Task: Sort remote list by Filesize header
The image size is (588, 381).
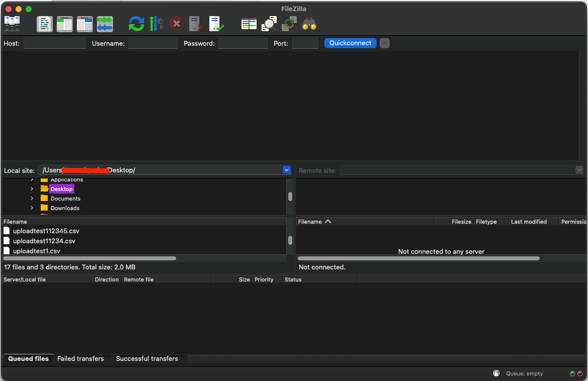Action: [454, 222]
